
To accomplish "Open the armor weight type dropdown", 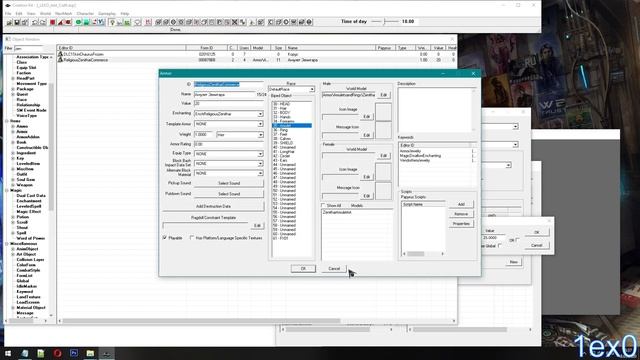I will (x=260, y=135).
